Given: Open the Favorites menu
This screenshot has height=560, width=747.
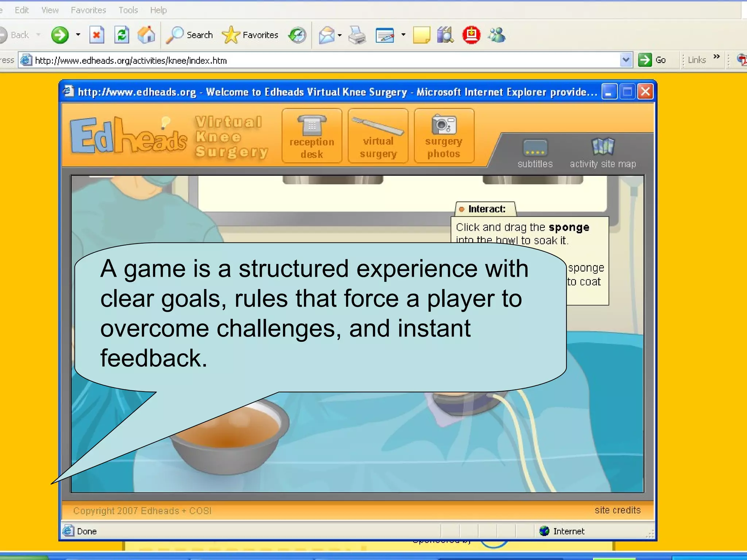Looking at the screenshot, I should coord(89,10).
